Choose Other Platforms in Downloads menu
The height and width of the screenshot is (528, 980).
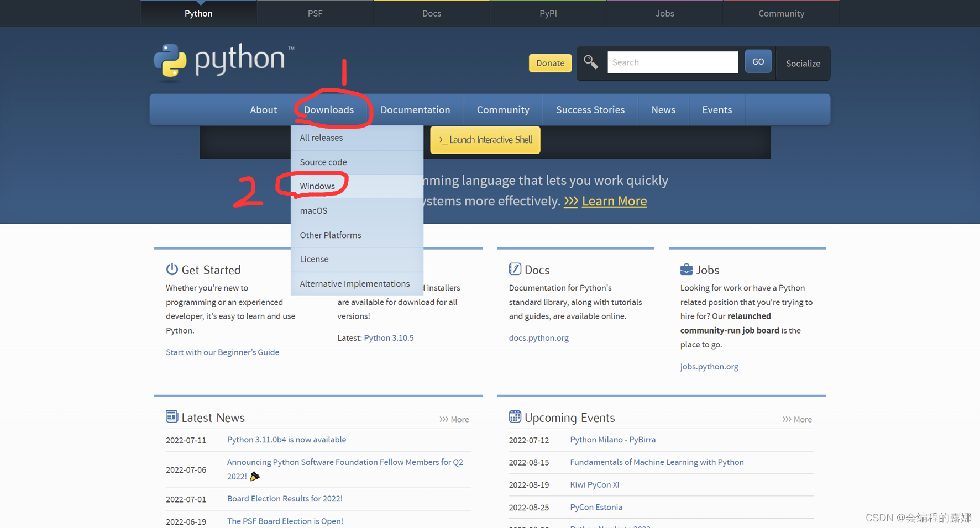click(x=357, y=235)
